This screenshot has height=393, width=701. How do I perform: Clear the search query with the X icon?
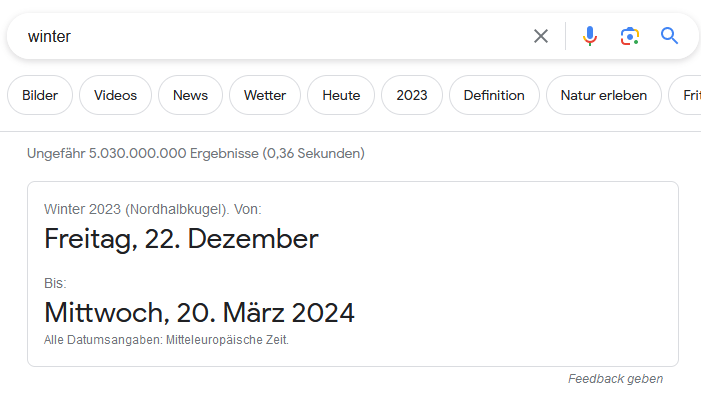point(541,36)
